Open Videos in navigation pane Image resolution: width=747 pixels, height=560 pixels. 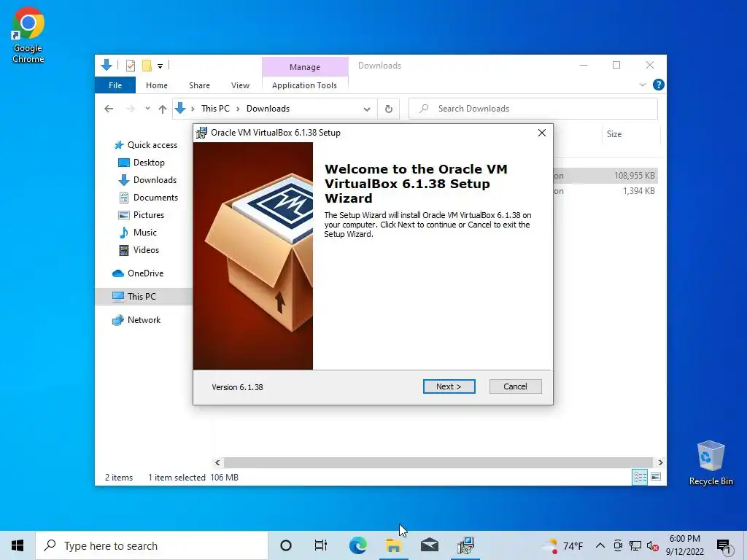(x=139, y=250)
